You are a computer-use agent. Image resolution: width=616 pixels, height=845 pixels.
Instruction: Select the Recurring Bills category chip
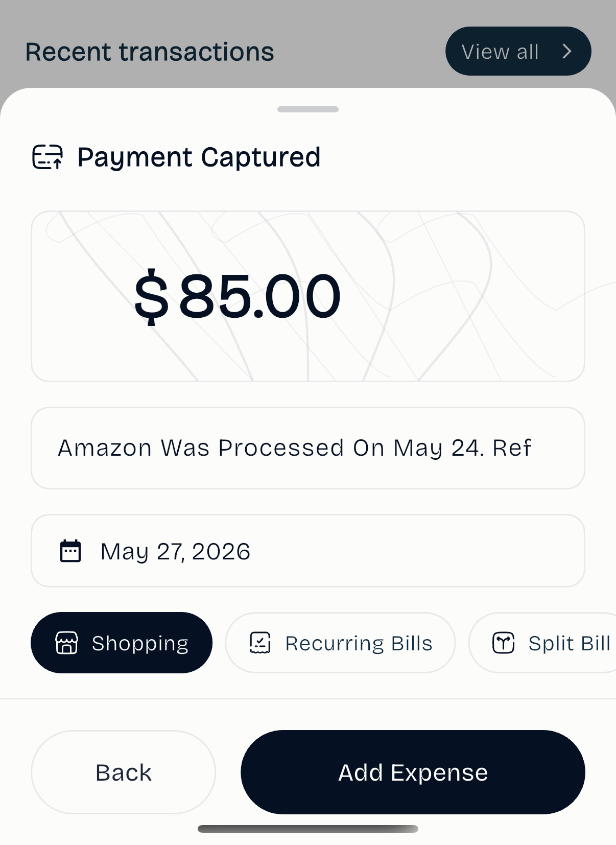tap(340, 643)
